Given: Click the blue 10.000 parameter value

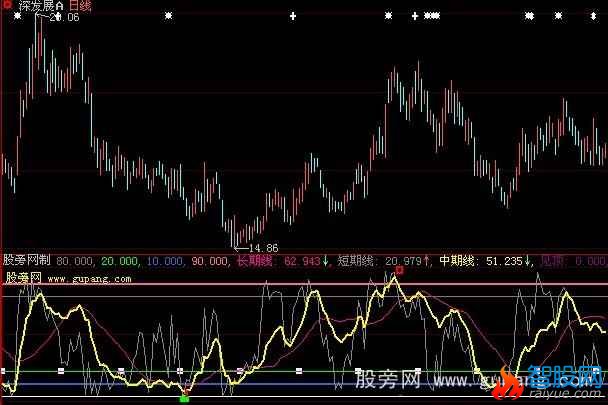Looking at the screenshot, I should coord(165,261).
